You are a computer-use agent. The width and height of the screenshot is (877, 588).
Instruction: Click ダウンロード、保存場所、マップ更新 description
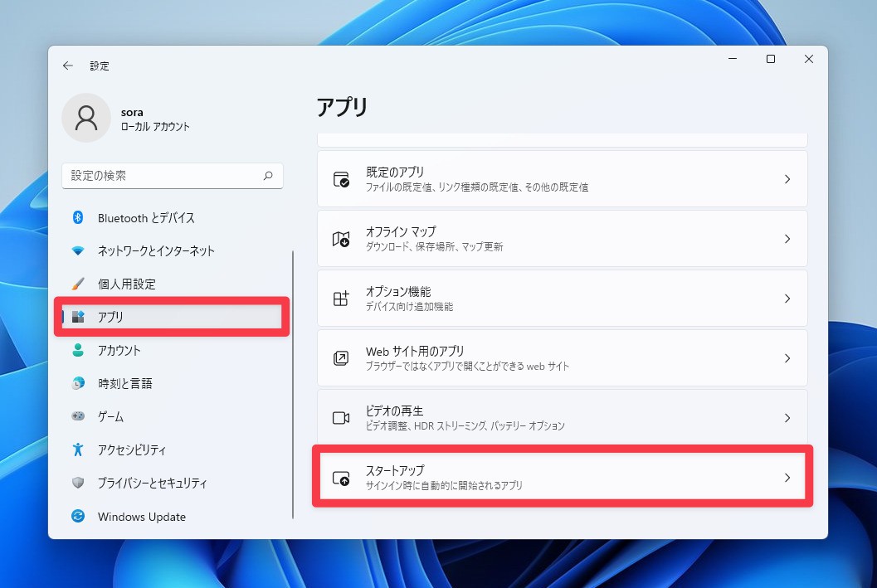click(435, 247)
